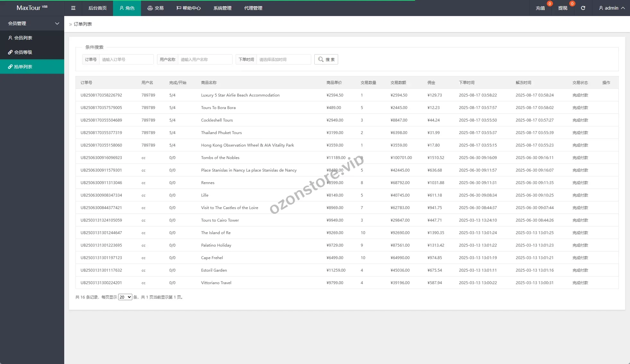Click the 订单号 order number input field
The height and width of the screenshot is (364, 630).
(126, 59)
